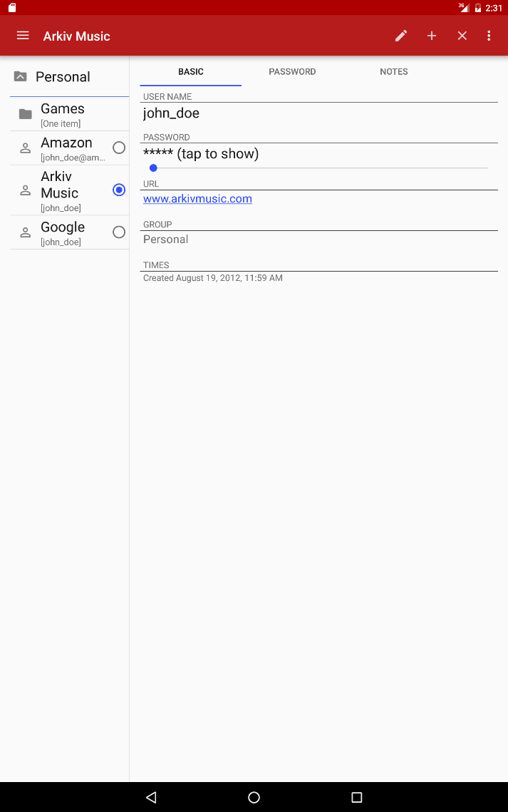Viewport: 508px width, 812px height.
Task: Select the Amazon radio button
Action: click(x=119, y=148)
